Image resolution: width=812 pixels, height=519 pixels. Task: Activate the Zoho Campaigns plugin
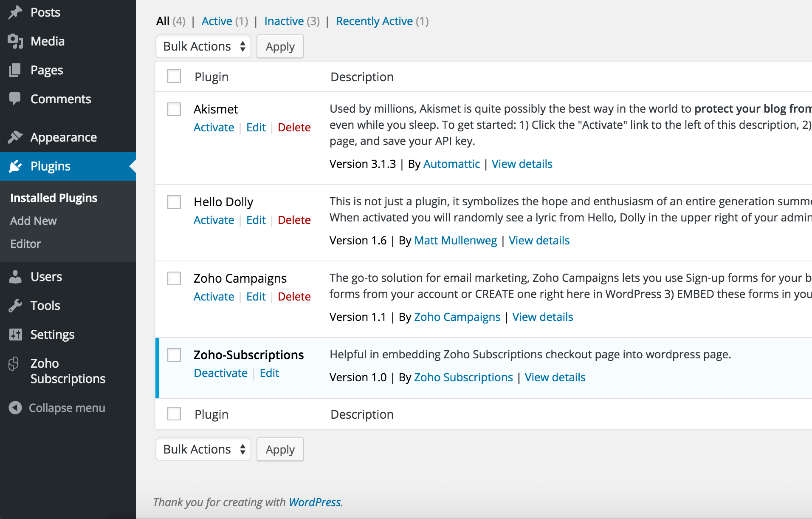point(214,297)
